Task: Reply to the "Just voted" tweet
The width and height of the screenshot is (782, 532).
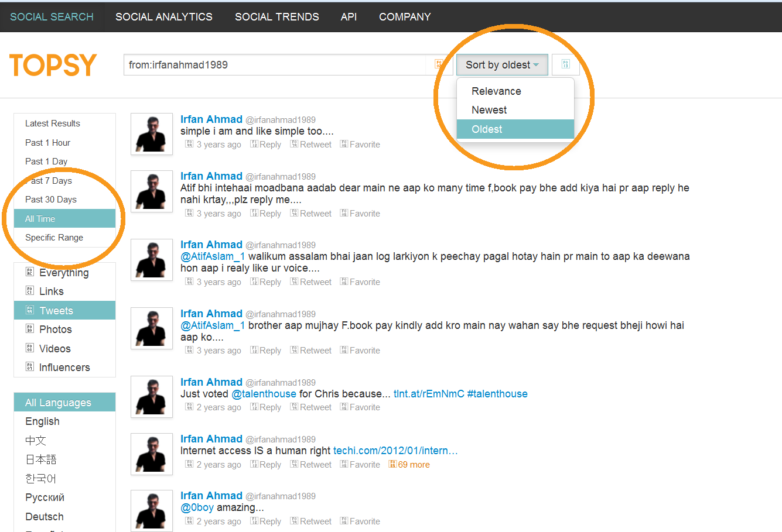Action: [266, 407]
